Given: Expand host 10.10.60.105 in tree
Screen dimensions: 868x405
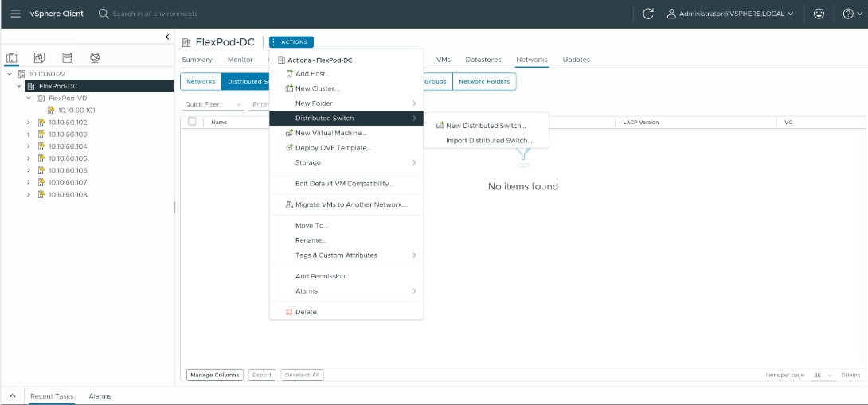Looking at the screenshot, I should (x=28, y=158).
